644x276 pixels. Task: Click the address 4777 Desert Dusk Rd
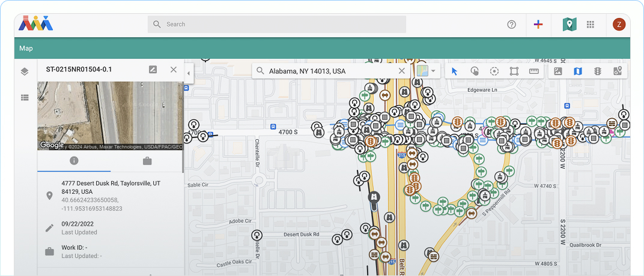pyautogui.click(x=111, y=187)
